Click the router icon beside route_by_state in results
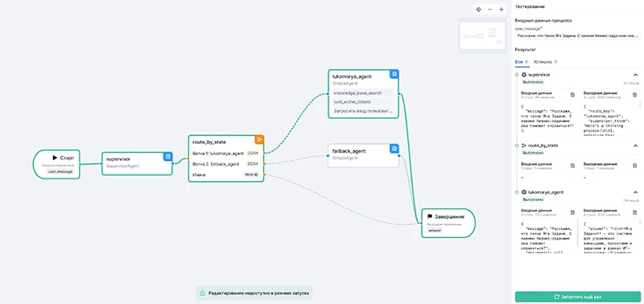Image resolution: width=644 pixels, height=304 pixels. coord(524,146)
